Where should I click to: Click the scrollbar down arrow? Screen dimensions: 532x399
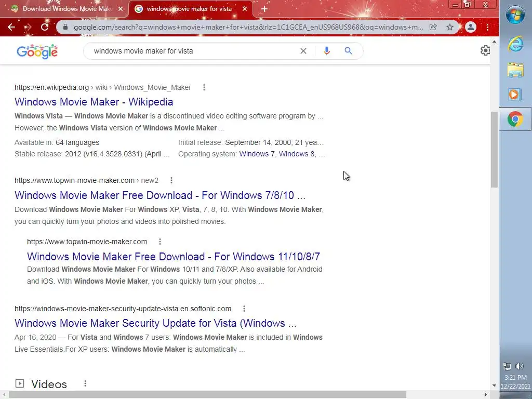[494, 386]
